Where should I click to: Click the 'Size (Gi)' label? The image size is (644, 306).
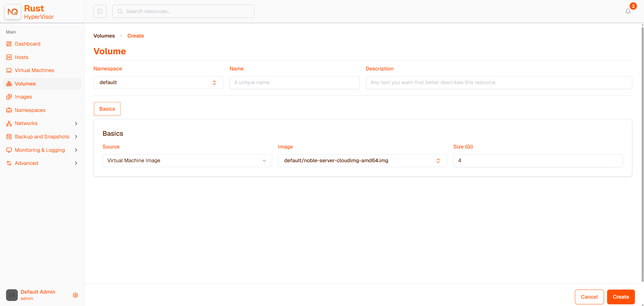(463, 147)
